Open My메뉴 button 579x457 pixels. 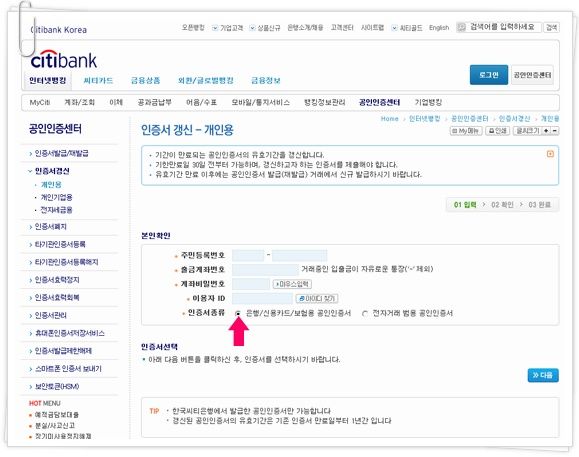pyautogui.click(x=466, y=131)
